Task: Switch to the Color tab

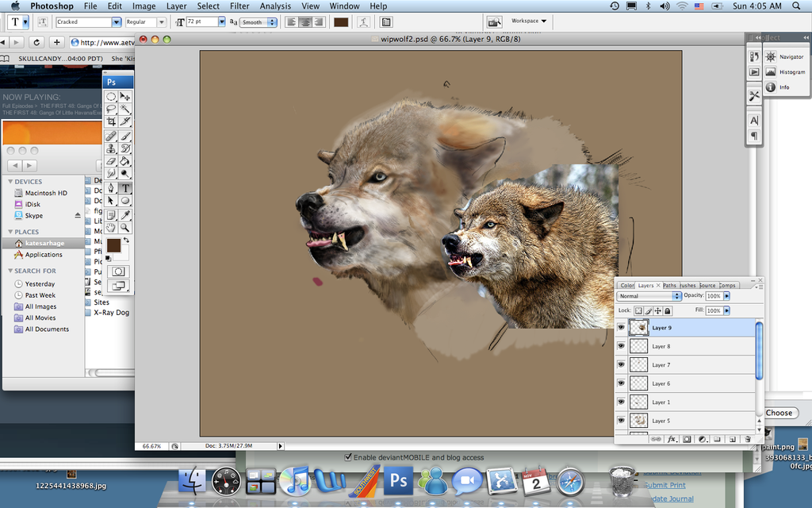Action: point(627,285)
